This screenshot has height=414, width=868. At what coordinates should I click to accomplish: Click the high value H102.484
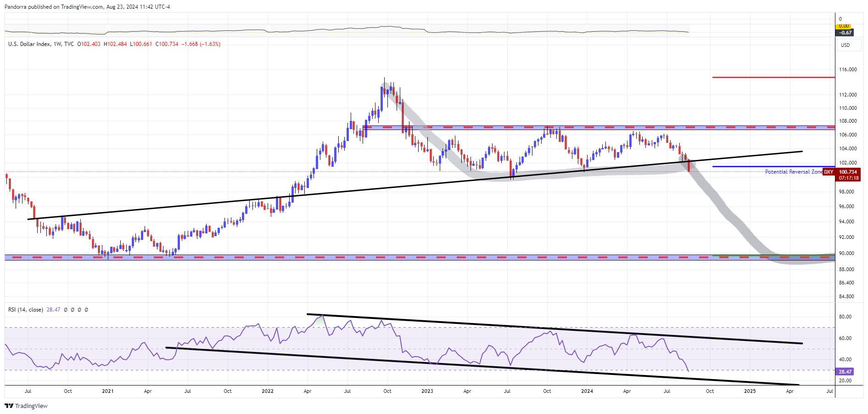tap(115, 44)
